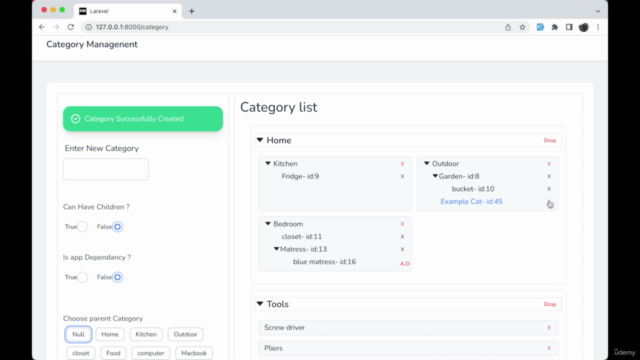Collapse the Kitchen subcategory
This screenshot has height=360, width=640.
point(268,163)
